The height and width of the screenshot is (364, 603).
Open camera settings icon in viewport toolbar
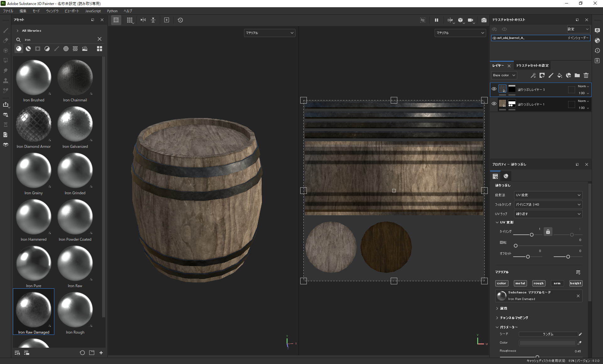tap(470, 20)
